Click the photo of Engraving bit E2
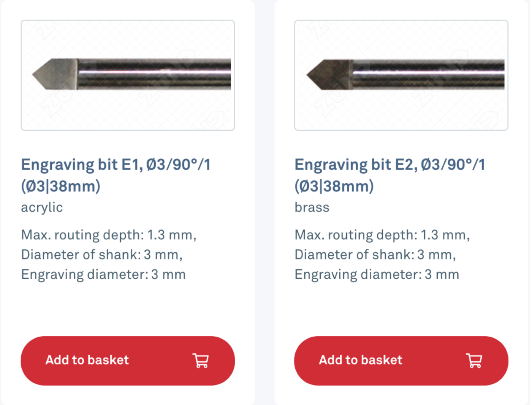This screenshot has width=532, height=405. coord(402,75)
